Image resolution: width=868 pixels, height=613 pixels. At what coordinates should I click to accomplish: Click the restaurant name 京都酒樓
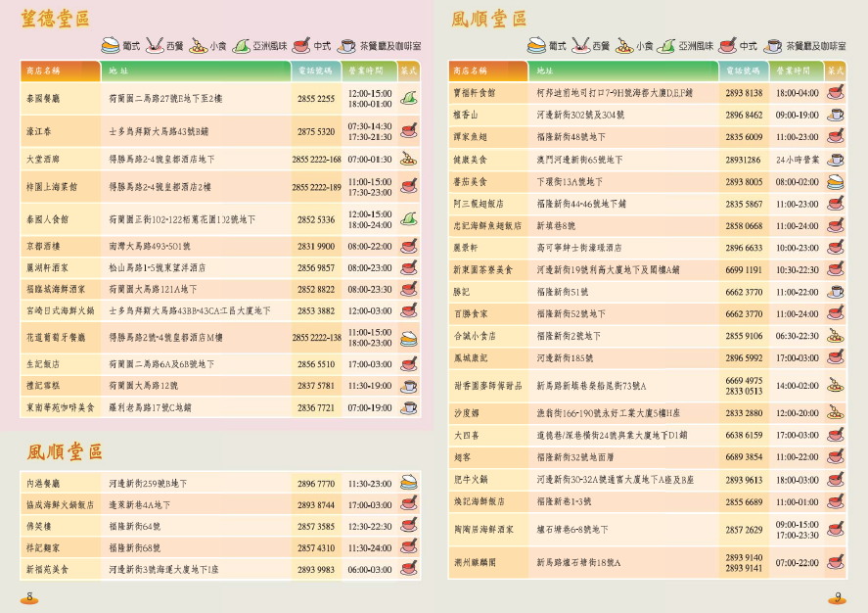tap(45, 247)
